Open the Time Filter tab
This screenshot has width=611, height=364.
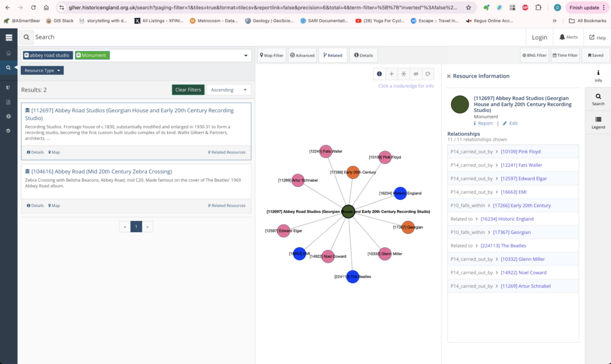pos(564,55)
